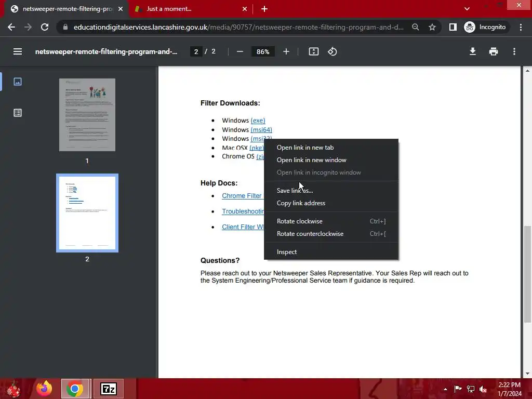Open the tab search dropdown chevron
The width and height of the screenshot is (532, 399).
pos(467,9)
